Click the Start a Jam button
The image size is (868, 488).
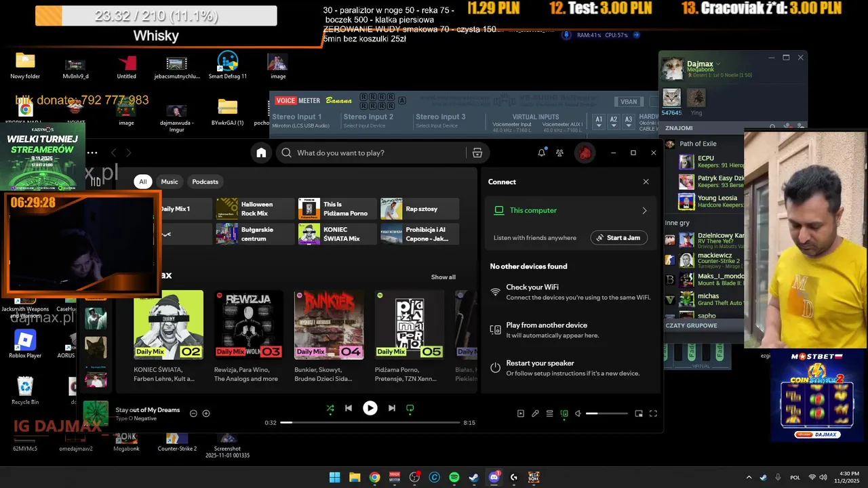pos(618,238)
